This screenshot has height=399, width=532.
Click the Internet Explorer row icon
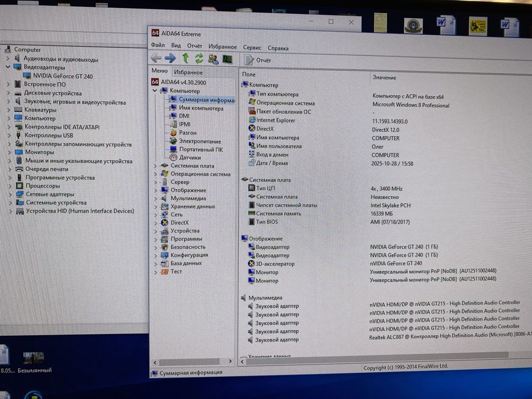[252, 120]
